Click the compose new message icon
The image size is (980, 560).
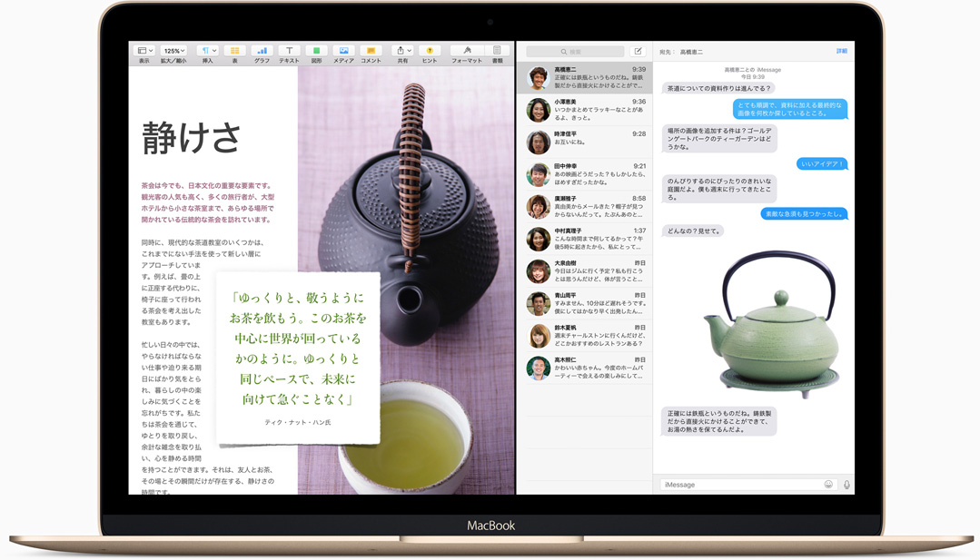click(638, 52)
